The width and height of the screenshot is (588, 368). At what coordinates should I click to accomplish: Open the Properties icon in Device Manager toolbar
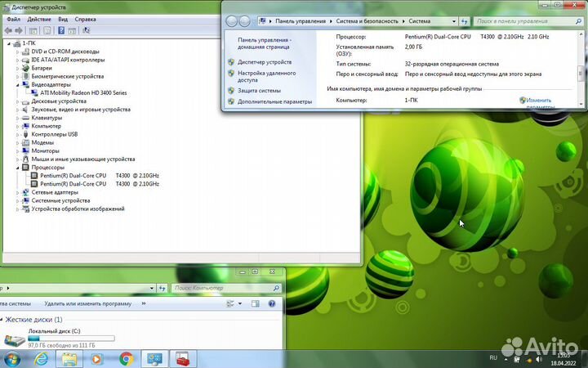47,30
